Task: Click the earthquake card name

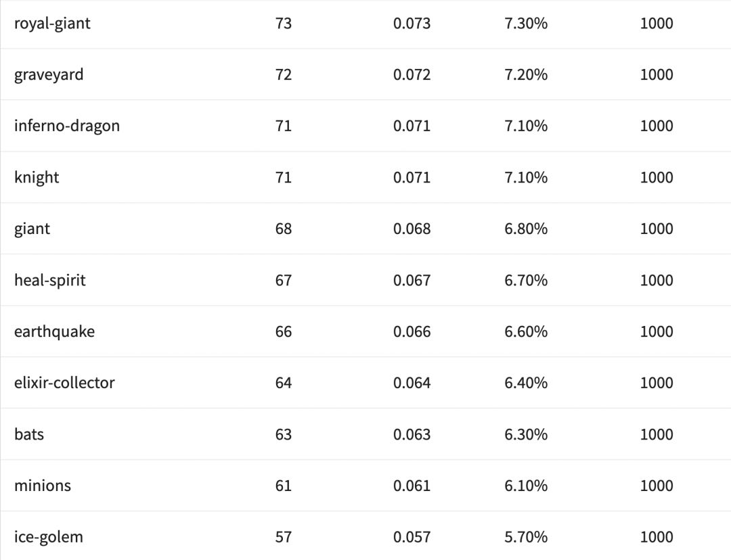Action: (x=54, y=331)
